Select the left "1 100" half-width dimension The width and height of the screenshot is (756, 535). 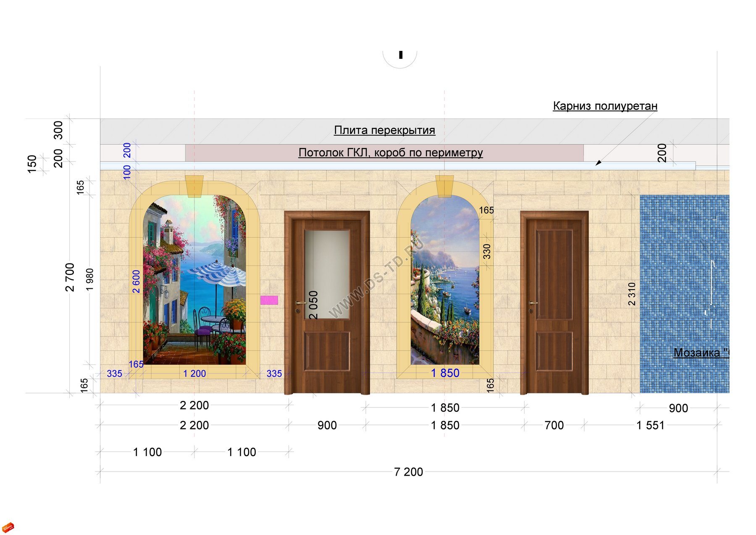coord(147,452)
